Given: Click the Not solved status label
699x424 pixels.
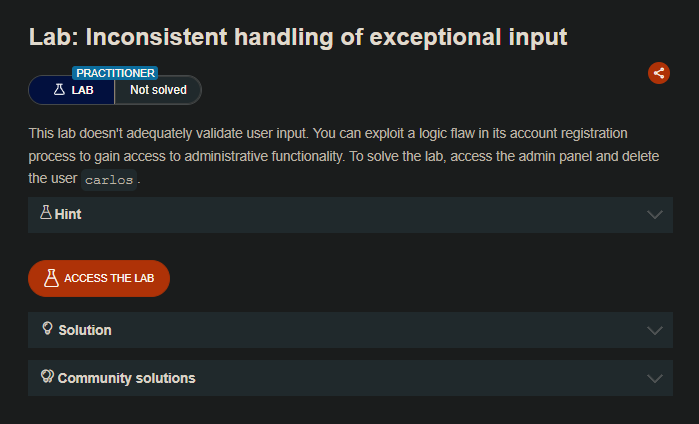Looking at the screenshot, I should click(x=158, y=90).
